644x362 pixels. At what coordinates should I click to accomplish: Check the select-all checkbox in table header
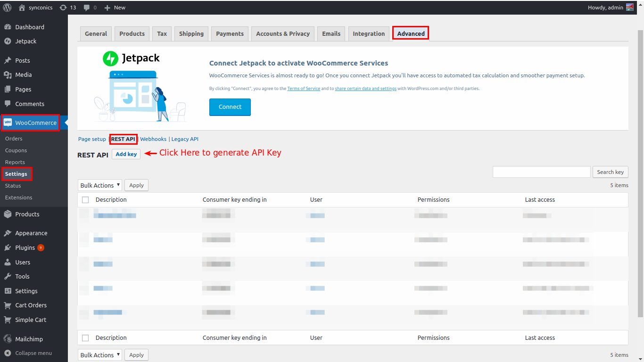click(85, 200)
